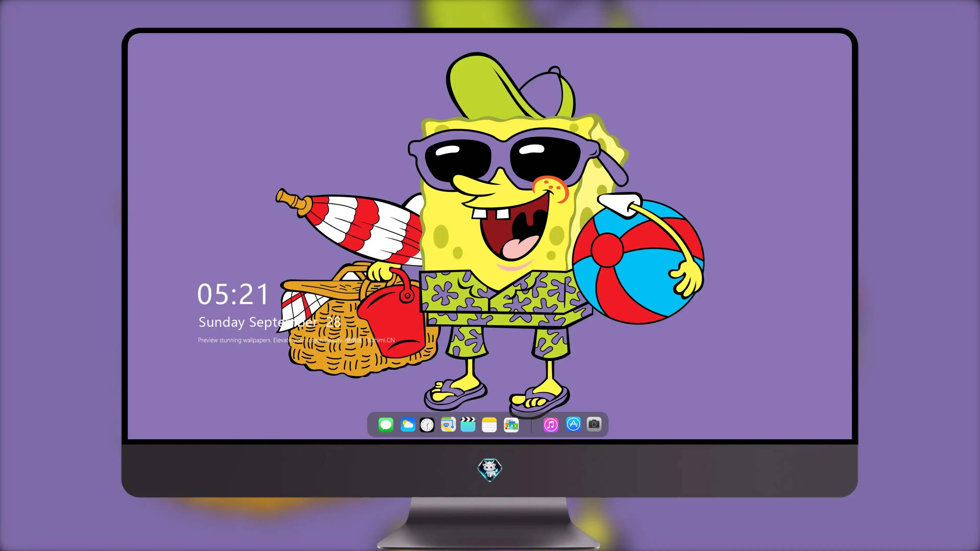Launch the Camera app from the dock
The width and height of the screenshot is (980, 551).
pyautogui.click(x=594, y=424)
